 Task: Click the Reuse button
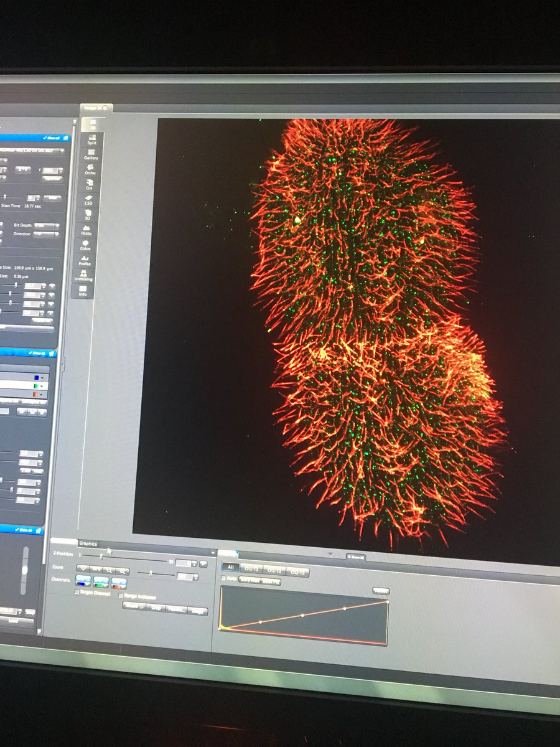(x=134, y=606)
